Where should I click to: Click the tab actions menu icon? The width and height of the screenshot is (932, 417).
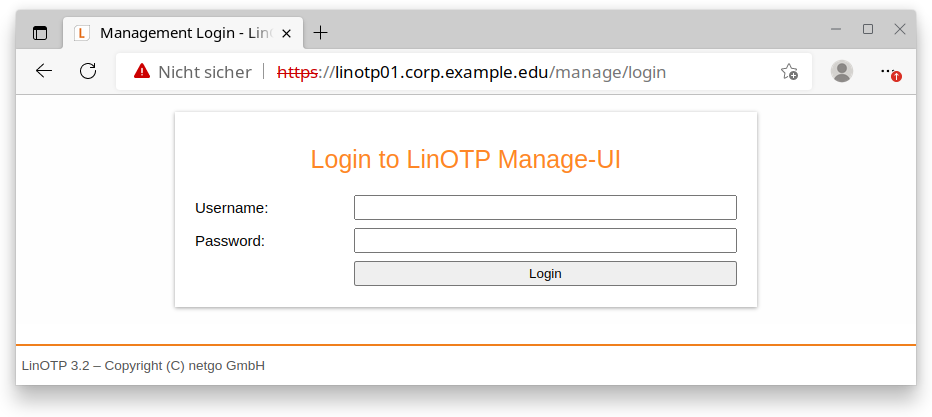[40, 33]
